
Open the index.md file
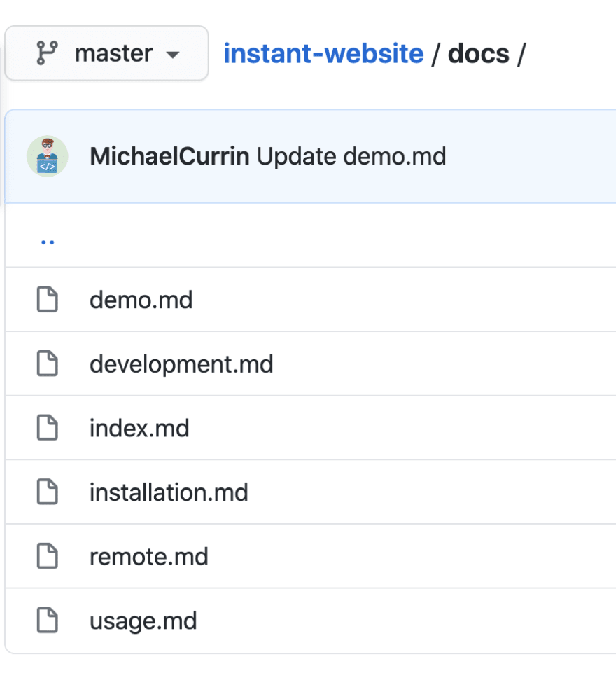[x=139, y=428]
